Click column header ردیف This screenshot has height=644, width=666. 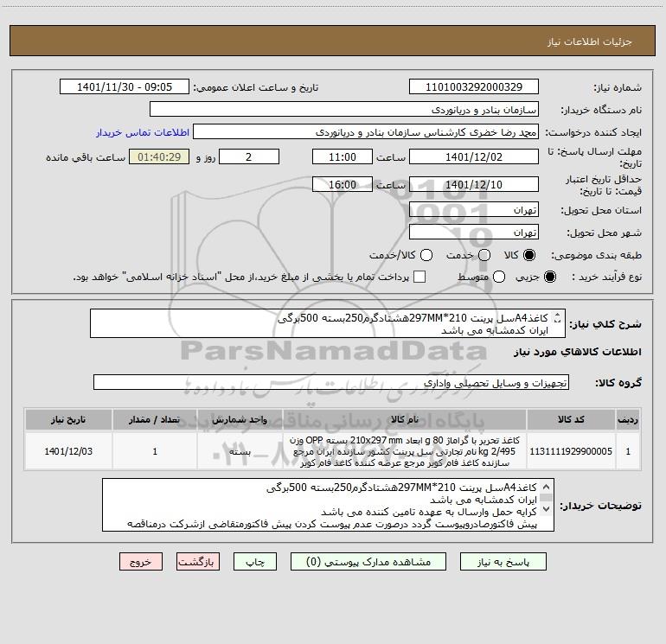pyautogui.click(x=628, y=419)
